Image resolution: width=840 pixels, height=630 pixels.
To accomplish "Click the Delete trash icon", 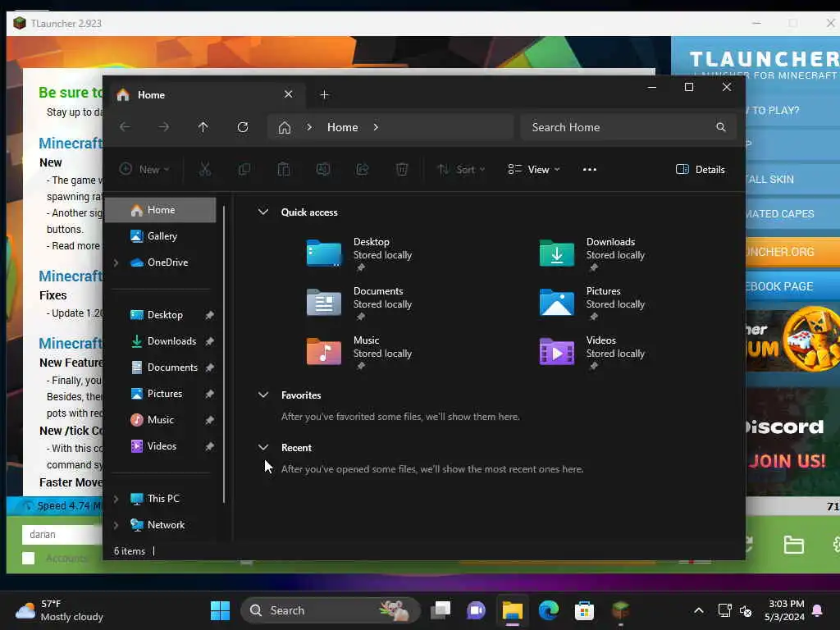I will click(402, 169).
